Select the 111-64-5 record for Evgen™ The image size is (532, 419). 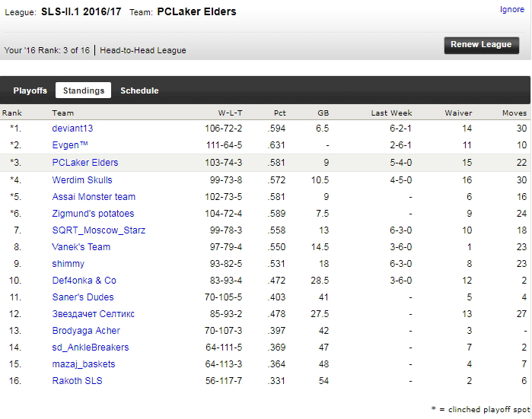pyautogui.click(x=224, y=145)
